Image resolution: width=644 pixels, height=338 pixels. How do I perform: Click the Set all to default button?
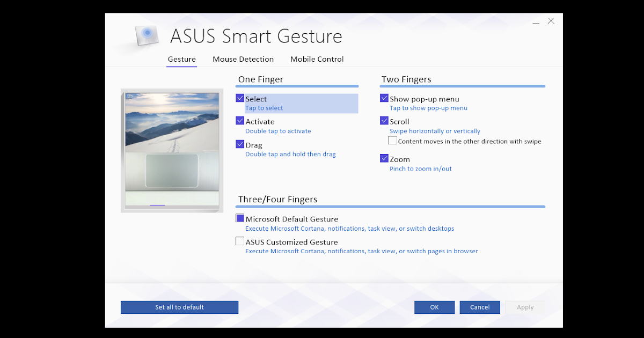click(179, 307)
